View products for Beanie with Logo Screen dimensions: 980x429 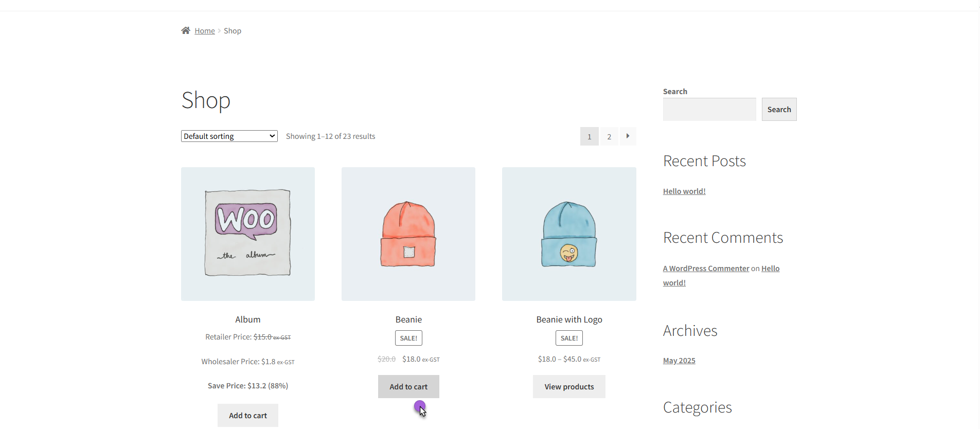tap(569, 386)
